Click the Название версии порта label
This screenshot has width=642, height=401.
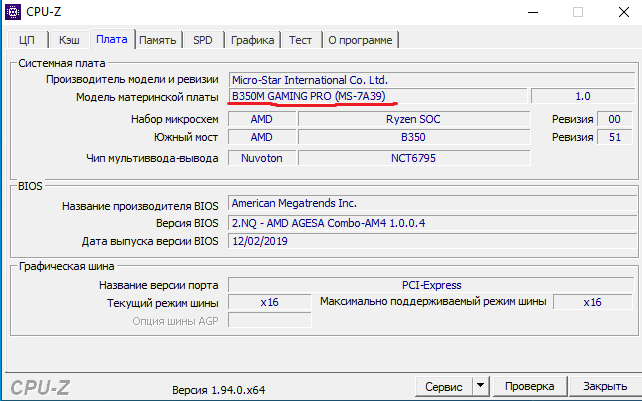click(x=158, y=285)
